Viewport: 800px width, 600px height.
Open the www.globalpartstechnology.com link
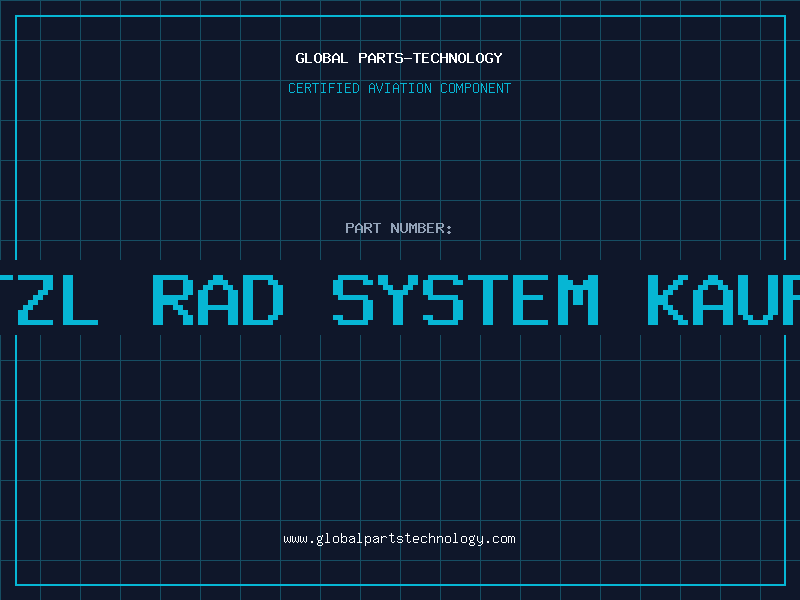coord(399,539)
